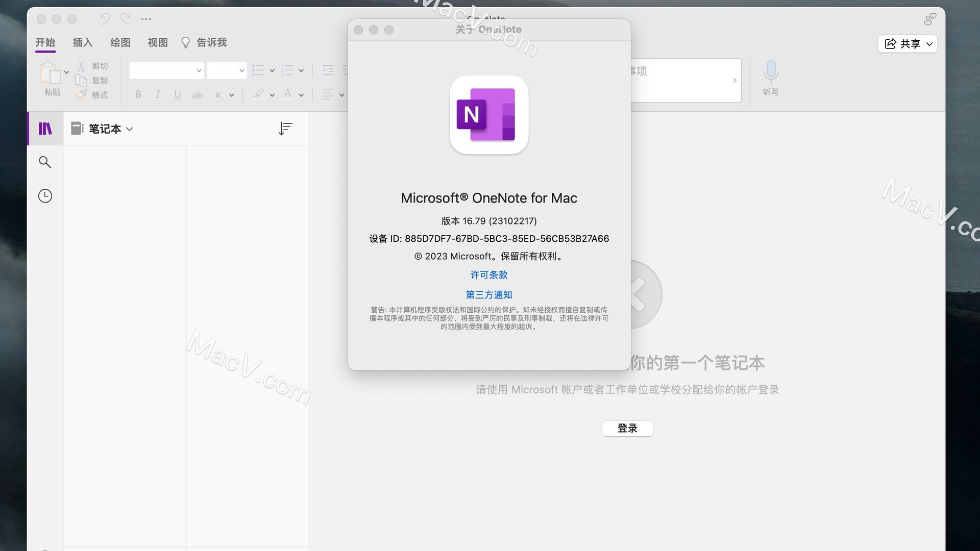Click the 听写 microphone icon
Viewport: 980px width, 551px height.
(x=771, y=72)
